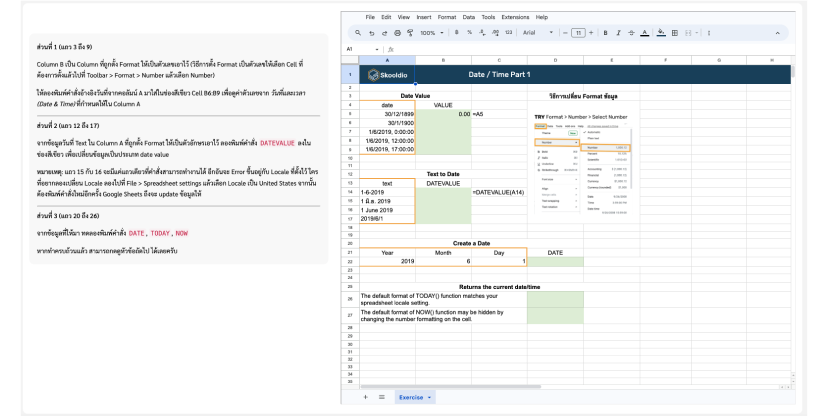
Task: Open the more toolbar options icon
Action: point(709,33)
